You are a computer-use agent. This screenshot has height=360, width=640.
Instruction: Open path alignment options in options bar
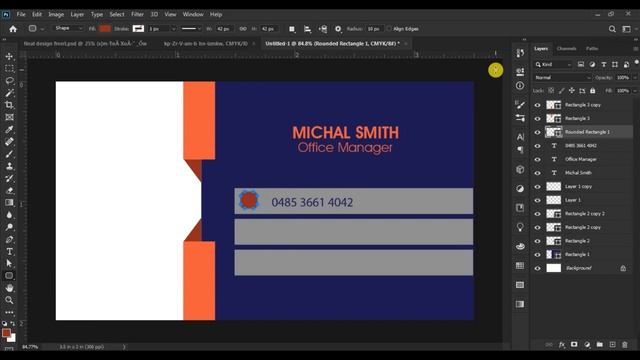tap(307, 29)
